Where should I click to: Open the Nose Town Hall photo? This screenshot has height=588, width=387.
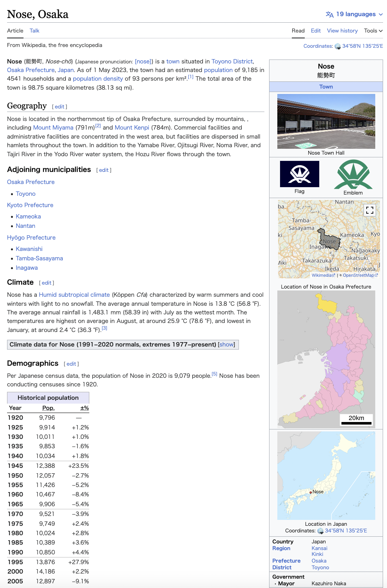click(326, 121)
